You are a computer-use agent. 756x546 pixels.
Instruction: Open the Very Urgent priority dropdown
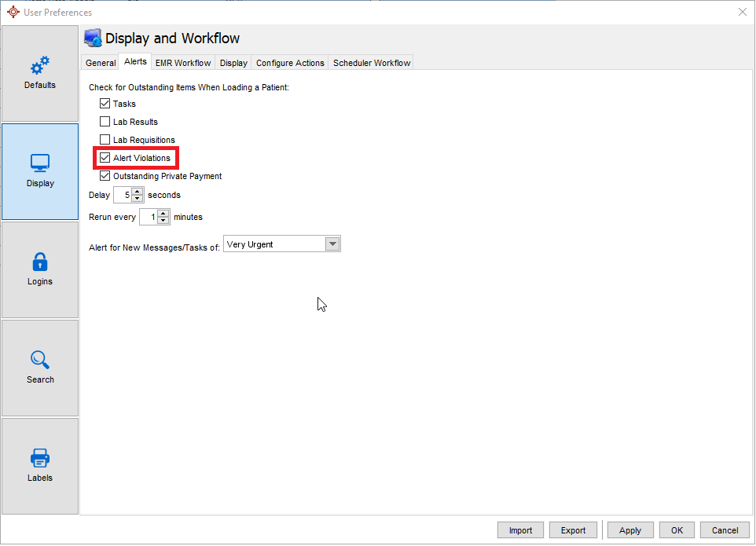click(332, 244)
